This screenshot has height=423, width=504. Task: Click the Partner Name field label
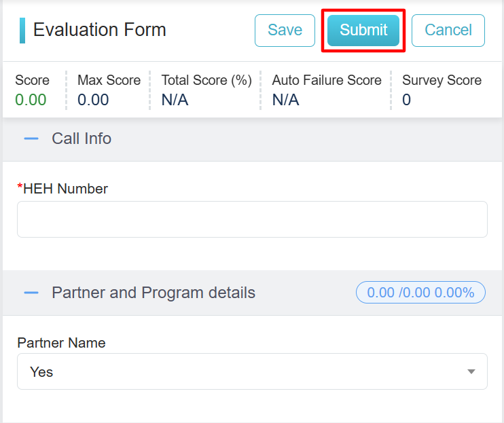click(61, 343)
